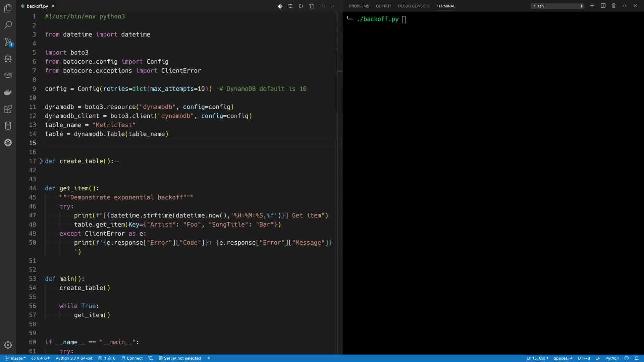Open Source Control view with badge
This screenshot has height=362, width=644.
click(8, 42)
